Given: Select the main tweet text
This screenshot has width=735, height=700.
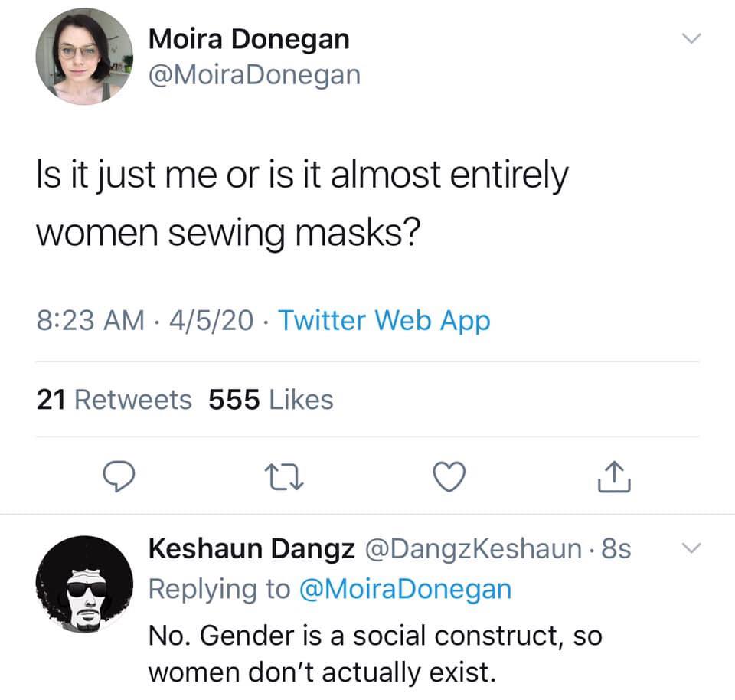Looking at the screenshot, I should pos(302,204).
